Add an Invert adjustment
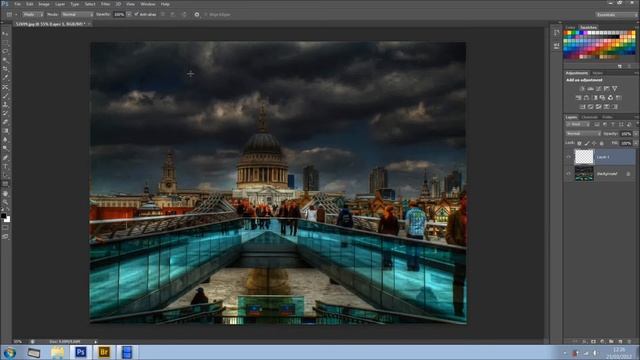 pyautogui.click(x=582, y=107)
